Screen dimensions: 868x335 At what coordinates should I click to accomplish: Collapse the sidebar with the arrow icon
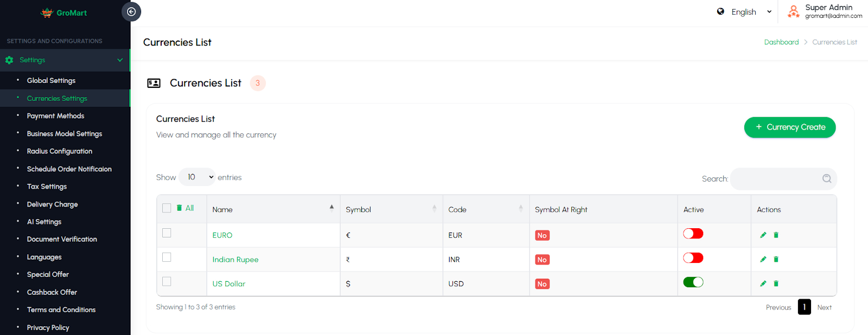tap(131, 12)
